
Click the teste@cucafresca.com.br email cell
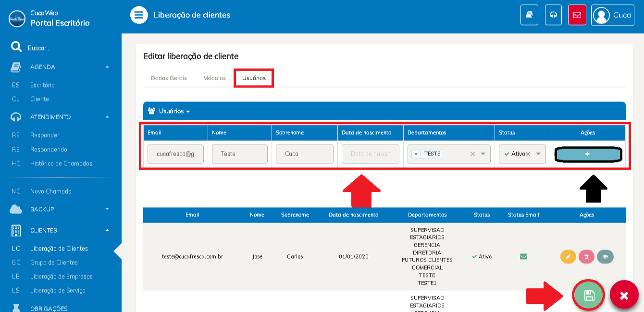click(x=192, y=257)
